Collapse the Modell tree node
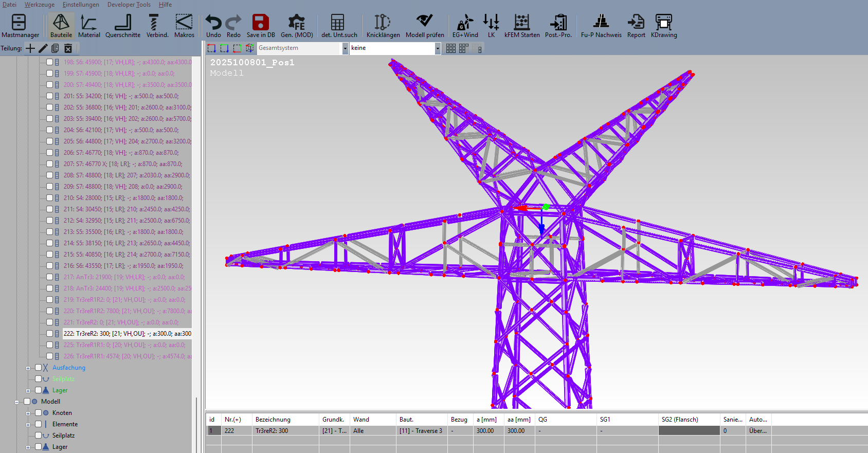The height and width of the screenshot is (453, 868). click(17, 402)
